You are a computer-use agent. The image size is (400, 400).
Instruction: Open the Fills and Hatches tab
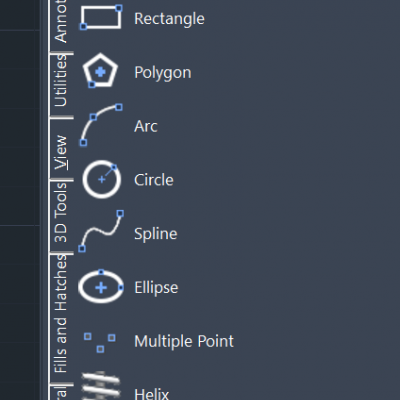(61, 314)
